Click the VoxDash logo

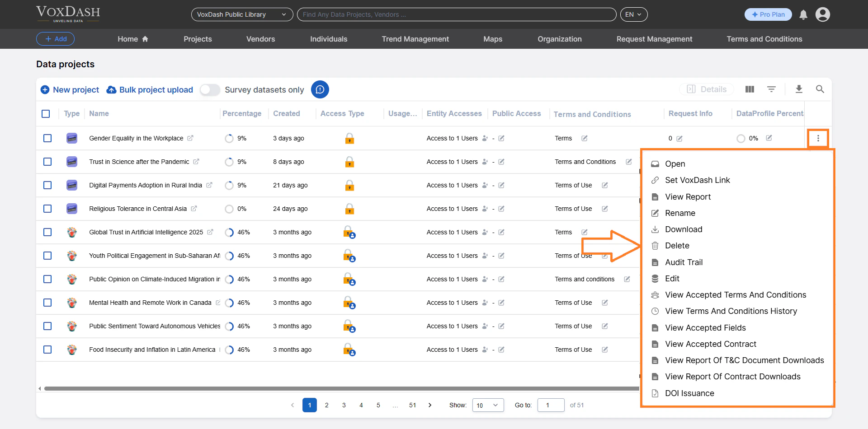pos(68,14)
